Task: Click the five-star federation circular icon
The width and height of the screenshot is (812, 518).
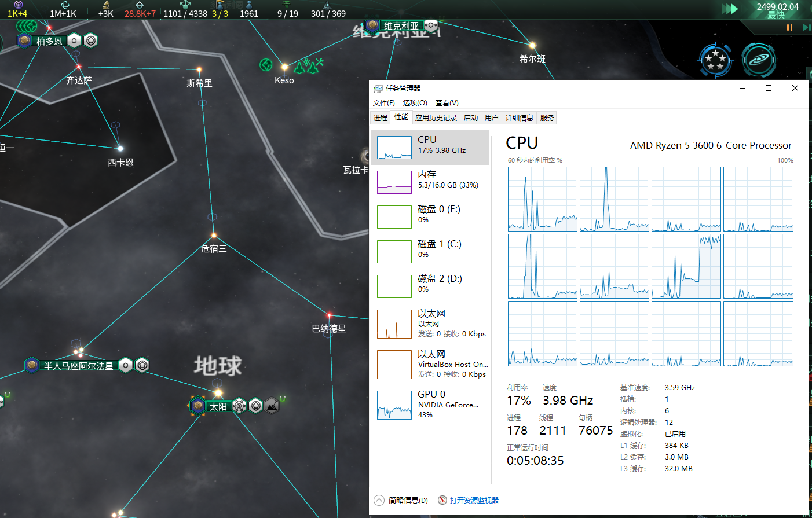Action: [715, 60]
